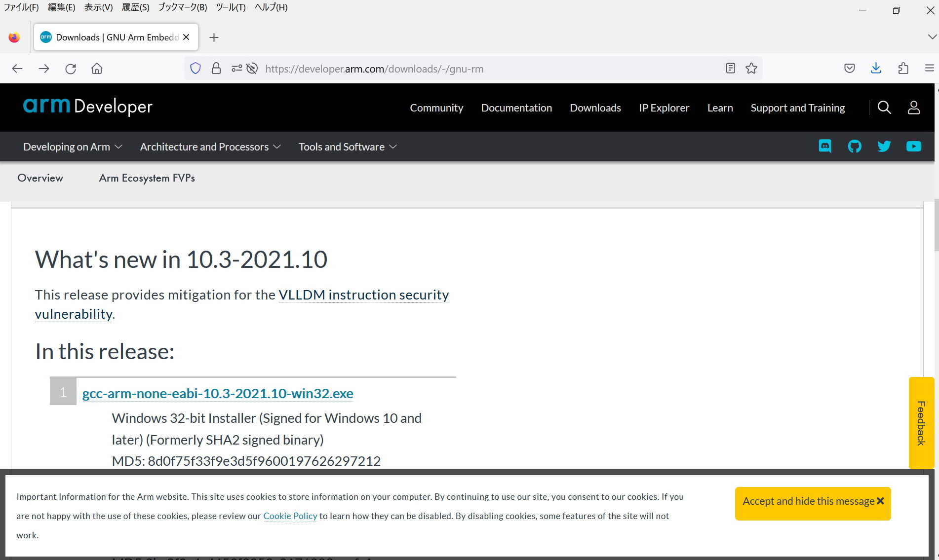Open the ヘルプ(H) menu
939x560 pixels.
click(x=271, y=7)
